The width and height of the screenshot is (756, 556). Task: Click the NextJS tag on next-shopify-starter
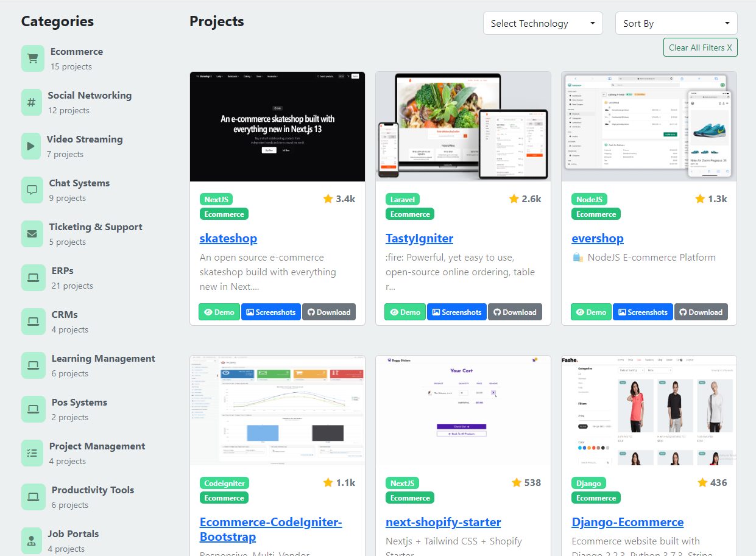tap(402, 483)
